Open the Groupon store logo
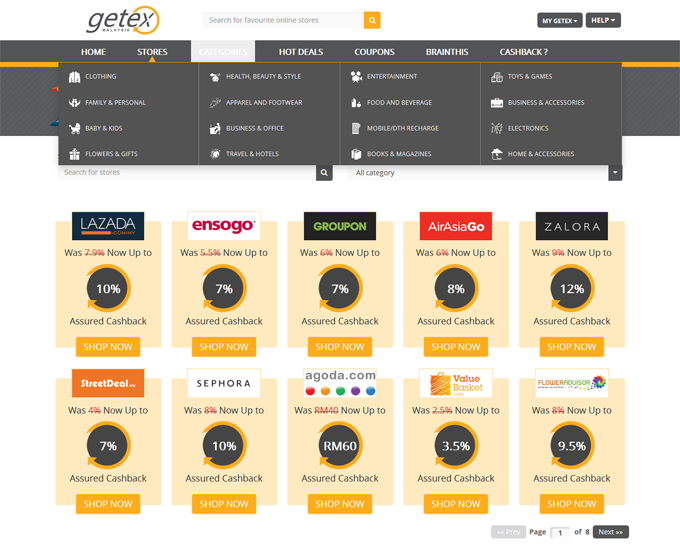 (x=340, y=226)
